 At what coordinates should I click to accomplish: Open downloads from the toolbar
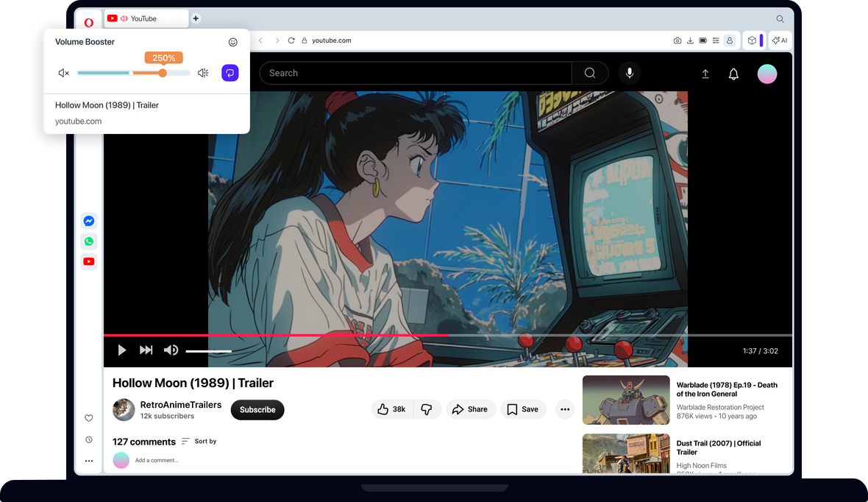point(690,40)
